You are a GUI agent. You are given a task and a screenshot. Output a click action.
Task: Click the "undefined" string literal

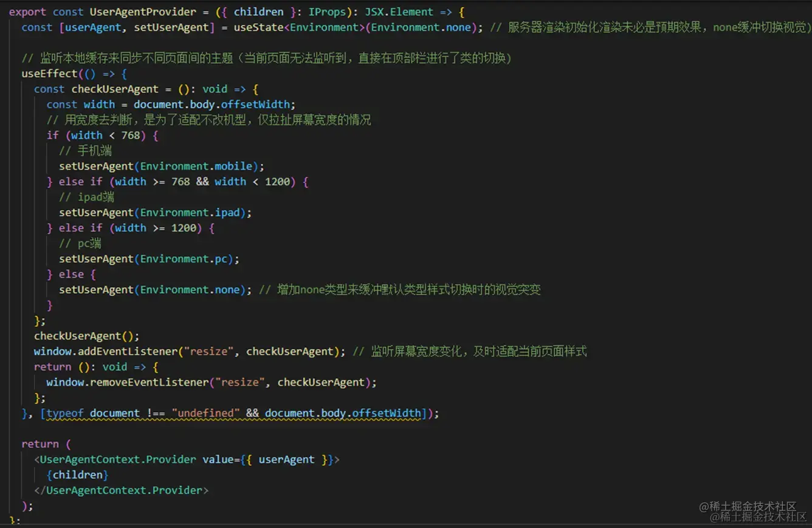tap(205, 414)
